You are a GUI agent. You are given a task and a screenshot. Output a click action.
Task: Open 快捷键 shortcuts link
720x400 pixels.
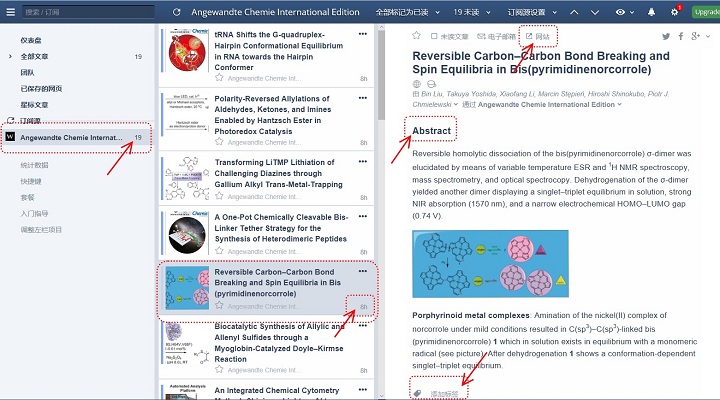tap(31, 181)
